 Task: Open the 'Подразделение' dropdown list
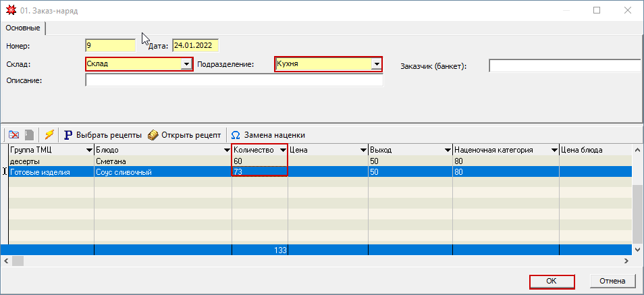377,65
